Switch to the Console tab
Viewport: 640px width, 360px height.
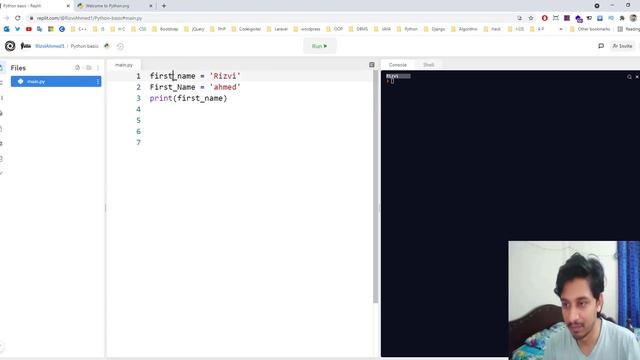tap(398, 65)
